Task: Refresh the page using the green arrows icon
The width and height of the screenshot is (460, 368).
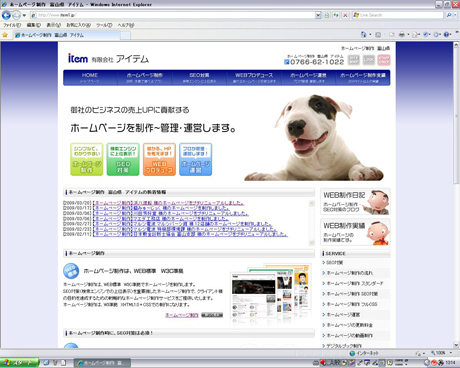Action: pos(336,15)
